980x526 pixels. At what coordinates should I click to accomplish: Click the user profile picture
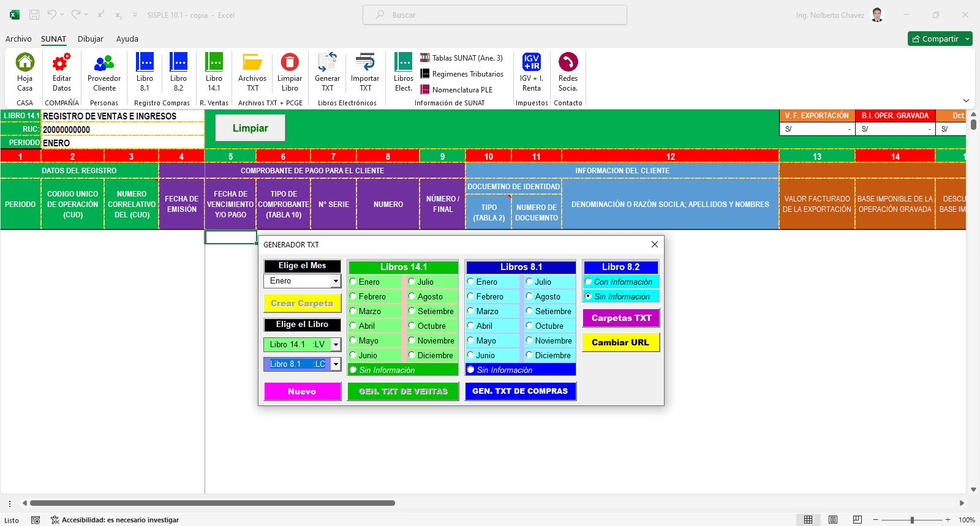877,15
